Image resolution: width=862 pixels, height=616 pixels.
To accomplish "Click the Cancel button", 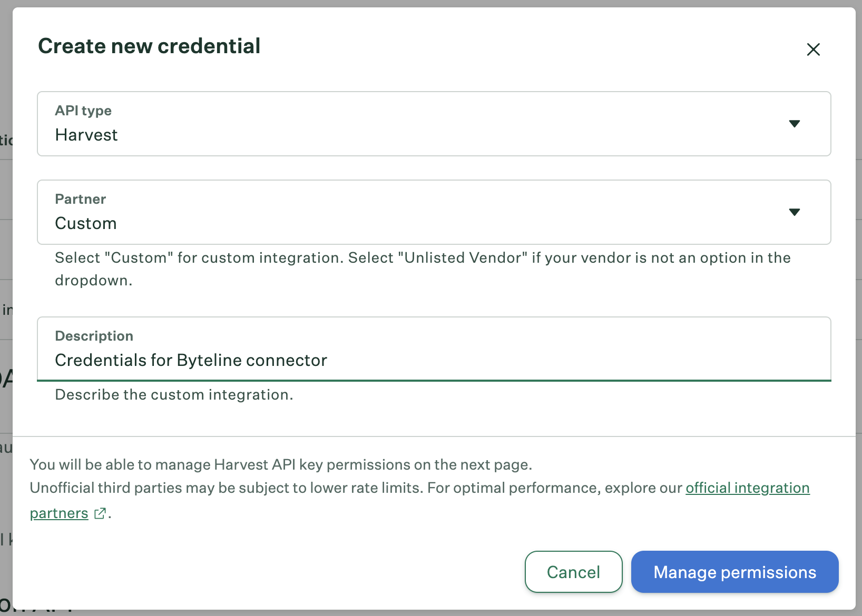I will pos(573,572).
